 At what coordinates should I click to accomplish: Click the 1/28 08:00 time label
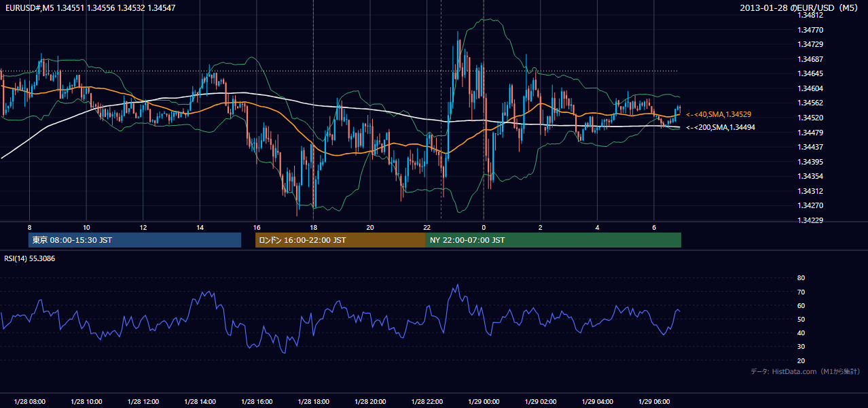coord(29,401)
